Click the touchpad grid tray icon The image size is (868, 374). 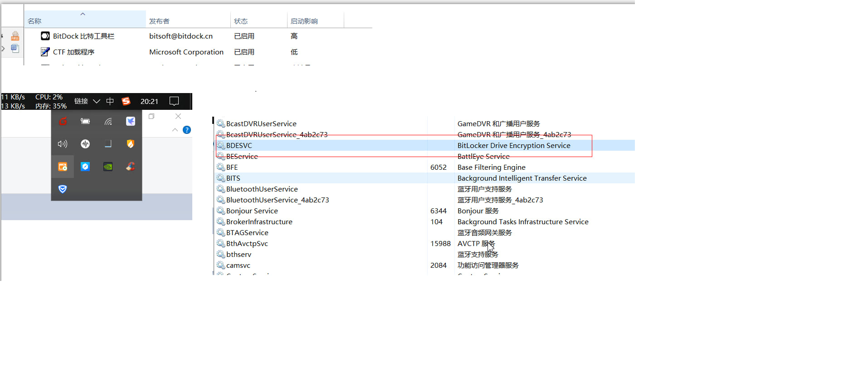coord(108,144)
